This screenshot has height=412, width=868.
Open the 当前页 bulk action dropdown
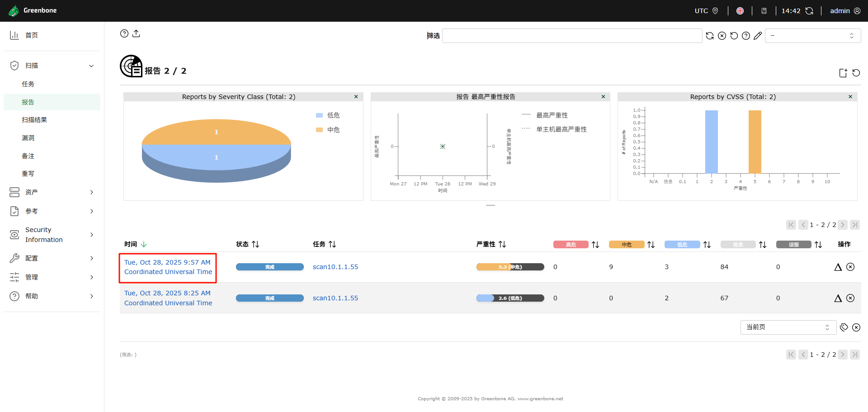788,327
